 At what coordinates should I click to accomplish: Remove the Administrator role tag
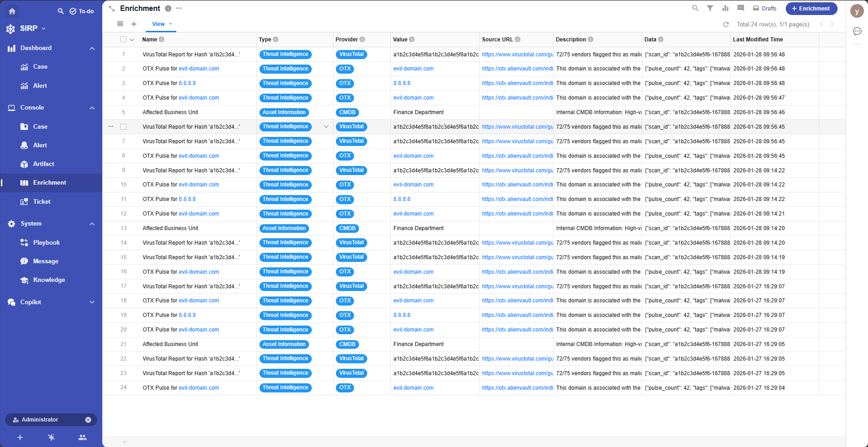point(88,420)
